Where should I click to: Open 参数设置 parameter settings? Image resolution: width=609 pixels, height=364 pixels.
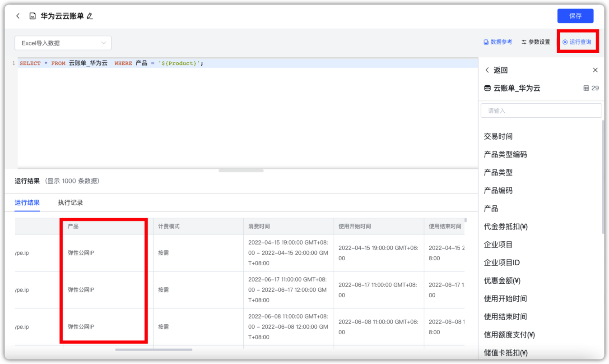(x=536, y=42)
